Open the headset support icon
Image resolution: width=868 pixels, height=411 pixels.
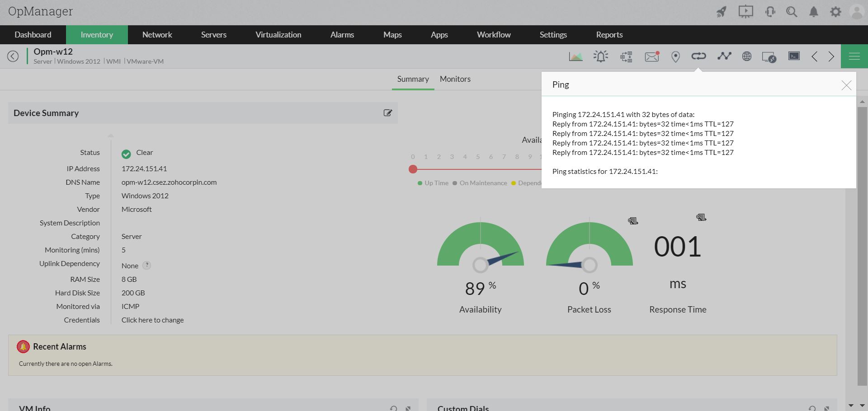(770, 12)
